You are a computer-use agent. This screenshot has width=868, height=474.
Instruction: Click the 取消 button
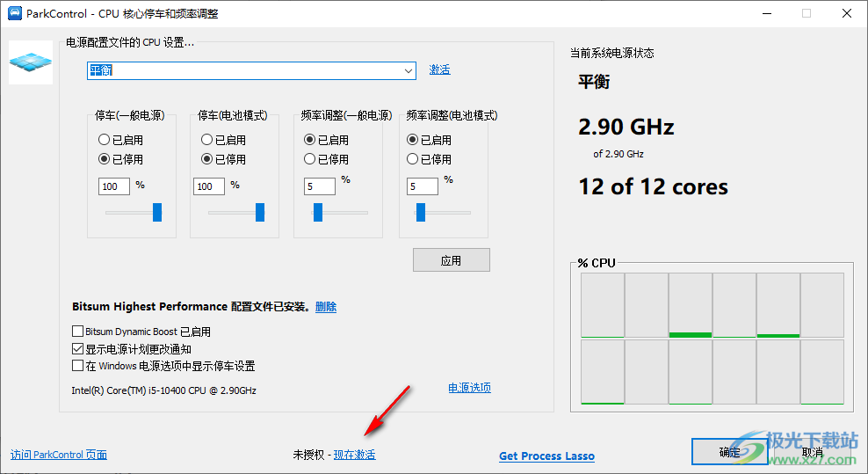(x=812, y=452)
